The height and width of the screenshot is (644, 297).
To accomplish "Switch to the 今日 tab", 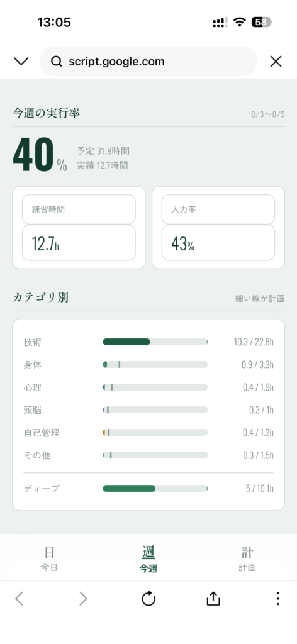I will 49,559.
